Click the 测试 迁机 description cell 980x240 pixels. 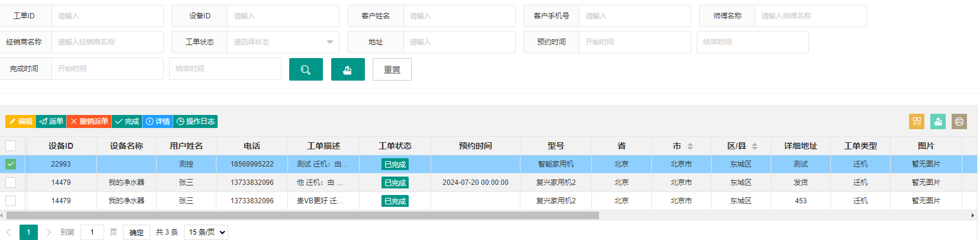(324, 164)
